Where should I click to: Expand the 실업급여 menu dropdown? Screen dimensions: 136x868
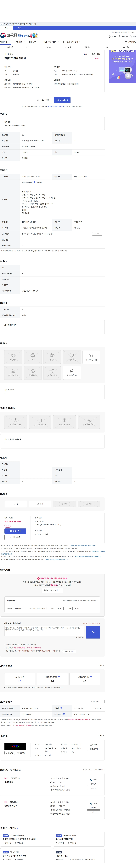pos(34,42)
